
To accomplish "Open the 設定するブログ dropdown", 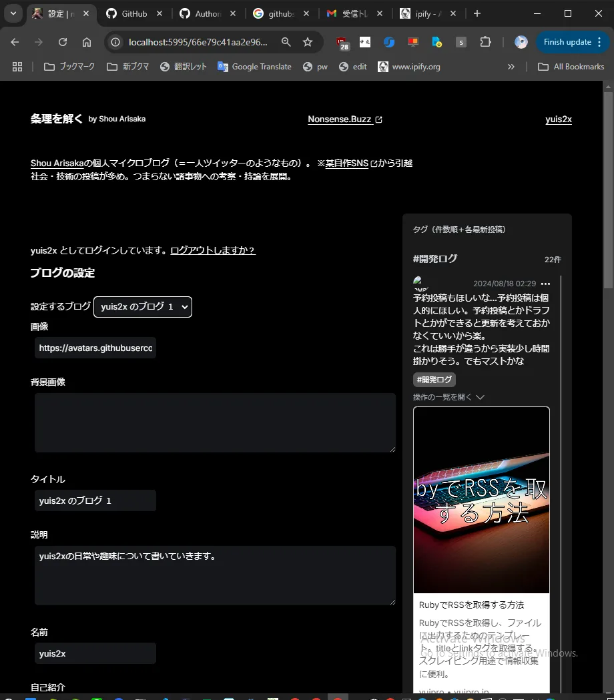I will pos(143,307).
